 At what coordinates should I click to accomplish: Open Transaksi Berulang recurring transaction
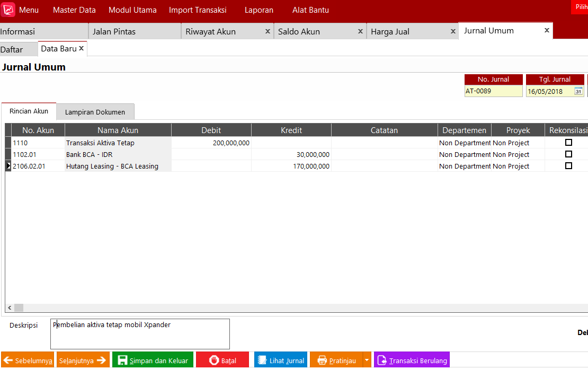click(412, 361)
